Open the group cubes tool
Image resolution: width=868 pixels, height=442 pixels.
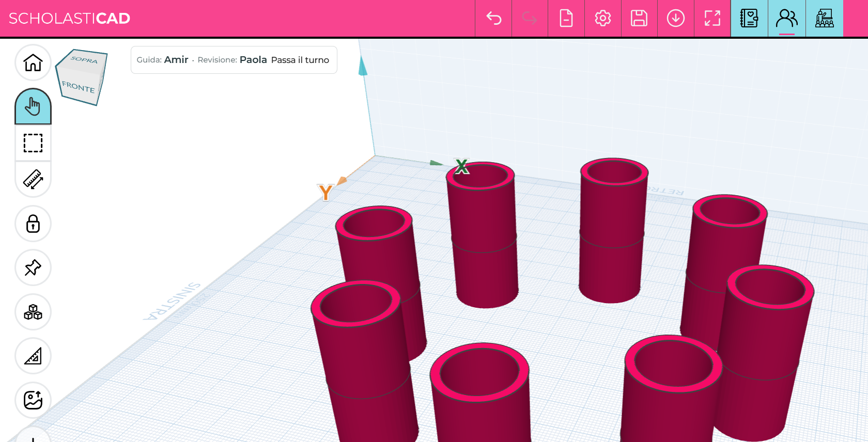(x=33, y=312)
